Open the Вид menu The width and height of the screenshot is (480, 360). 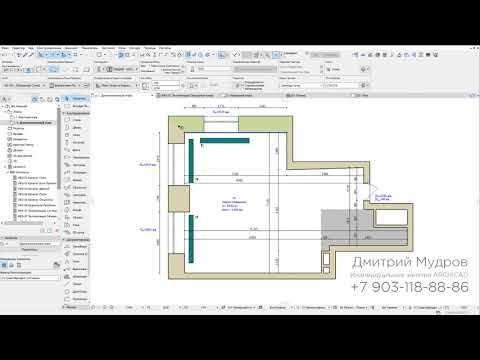tap(31, 48)
